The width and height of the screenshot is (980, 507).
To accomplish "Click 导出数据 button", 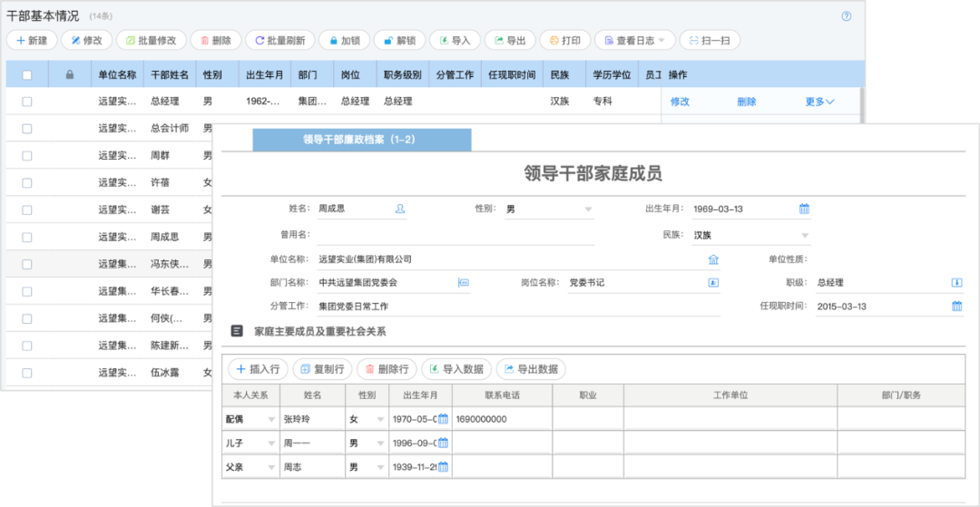I will pos(531,369).
